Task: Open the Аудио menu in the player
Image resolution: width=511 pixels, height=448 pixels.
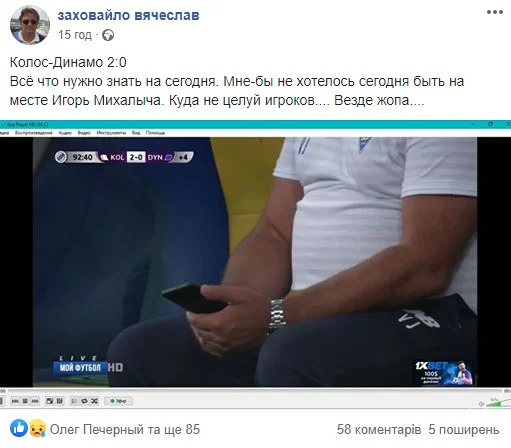Action: 65,133
